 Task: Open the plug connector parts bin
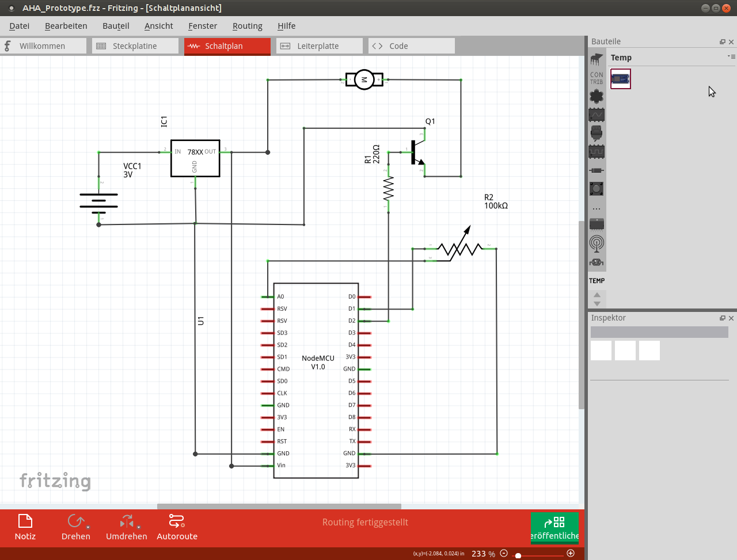(x=597, y=134)
